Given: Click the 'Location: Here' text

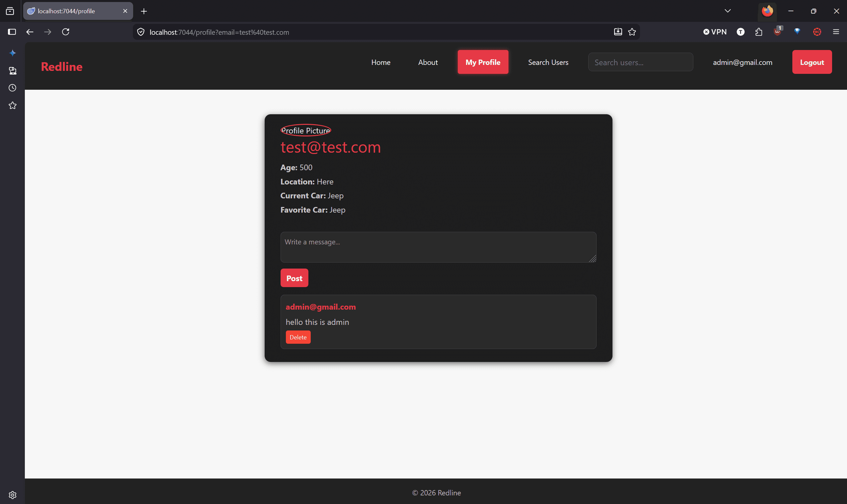Looking at the screenshot, I should [306, 182].
